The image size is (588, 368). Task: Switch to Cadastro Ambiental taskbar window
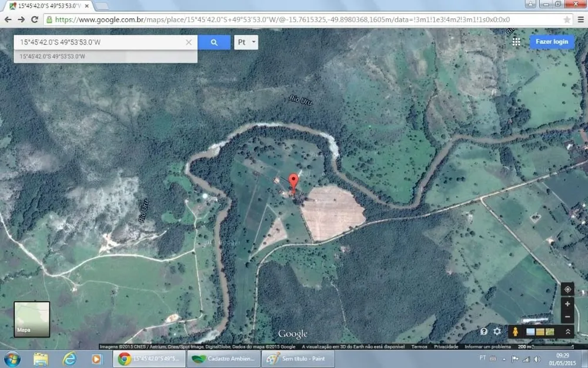coord(223,359)
